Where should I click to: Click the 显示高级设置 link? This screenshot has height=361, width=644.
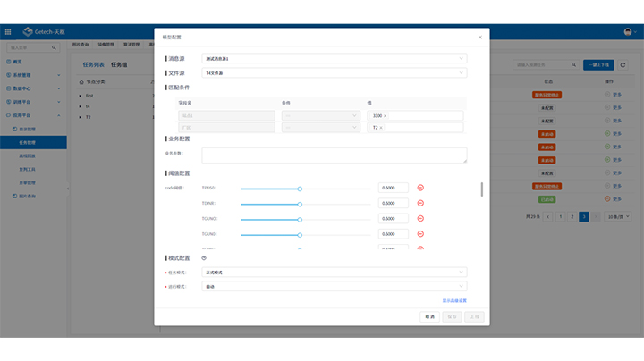[454, 300]
